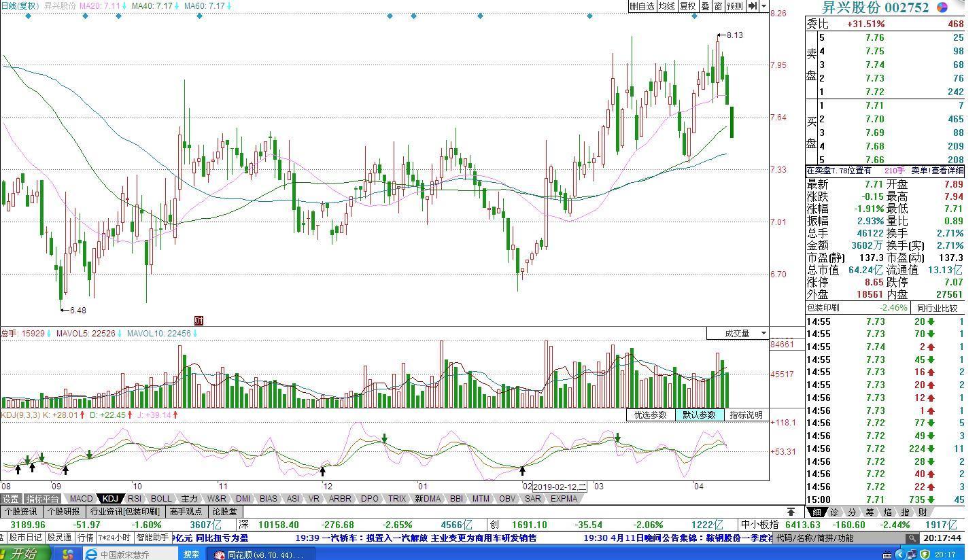Screen dimensions: 979x560
Task: Switch to the EXPMA indicator tab
Action: (564, 499)
